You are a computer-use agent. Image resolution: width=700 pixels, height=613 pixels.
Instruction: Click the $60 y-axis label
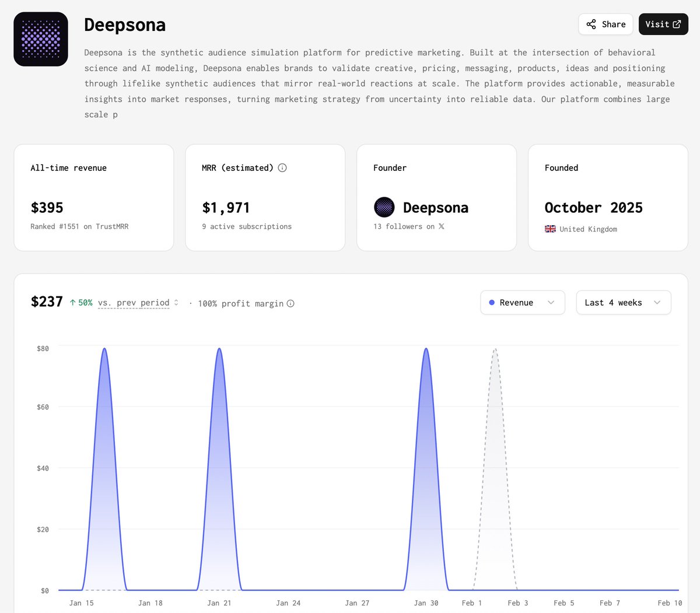[43, 407]
